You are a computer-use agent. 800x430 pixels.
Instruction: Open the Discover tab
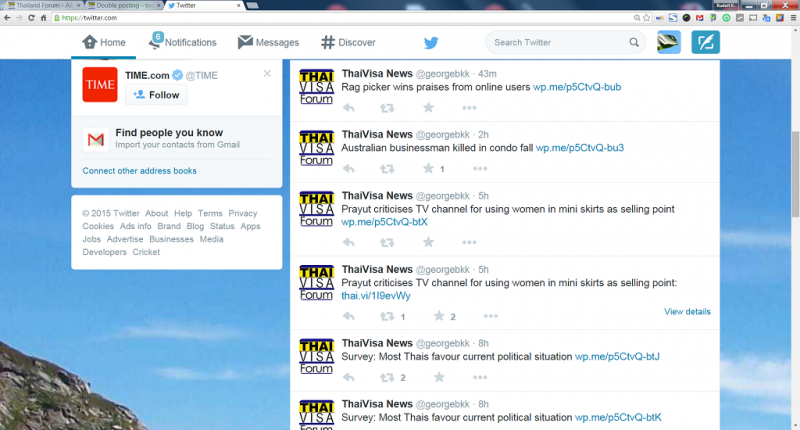(348, 42)
